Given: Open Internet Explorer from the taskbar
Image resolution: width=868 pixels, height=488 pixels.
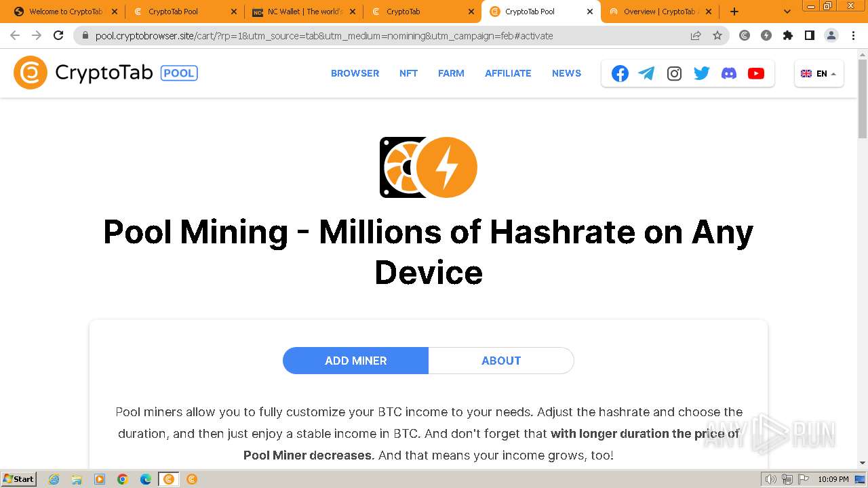Looking at the screenshot, I should (x=54, y=479).
